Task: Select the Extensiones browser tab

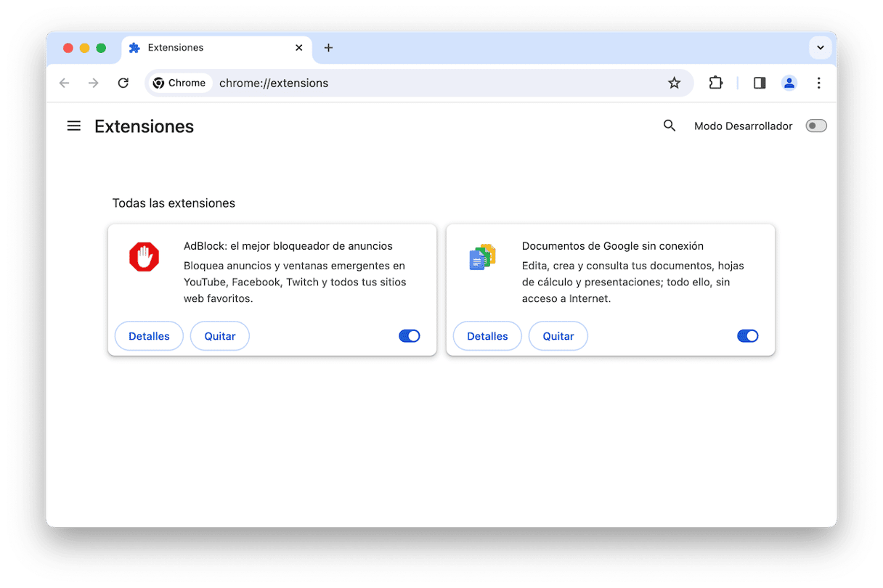Action: (216, 48)
